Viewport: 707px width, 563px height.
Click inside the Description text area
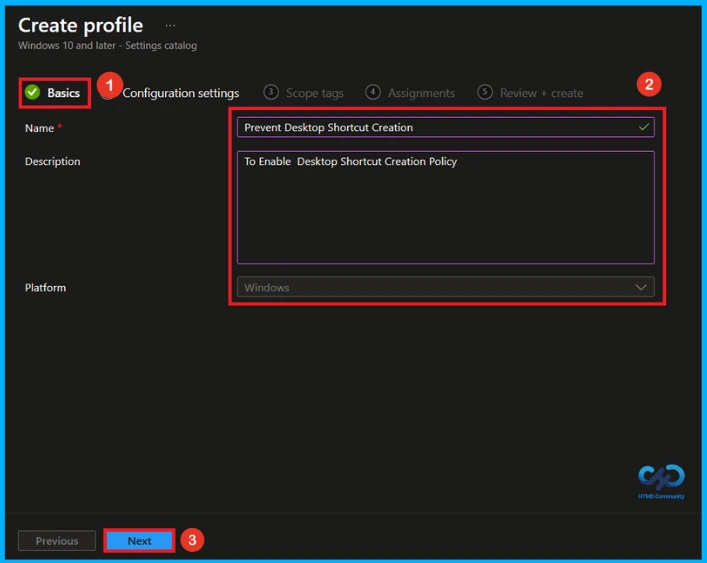click(445, 207)
